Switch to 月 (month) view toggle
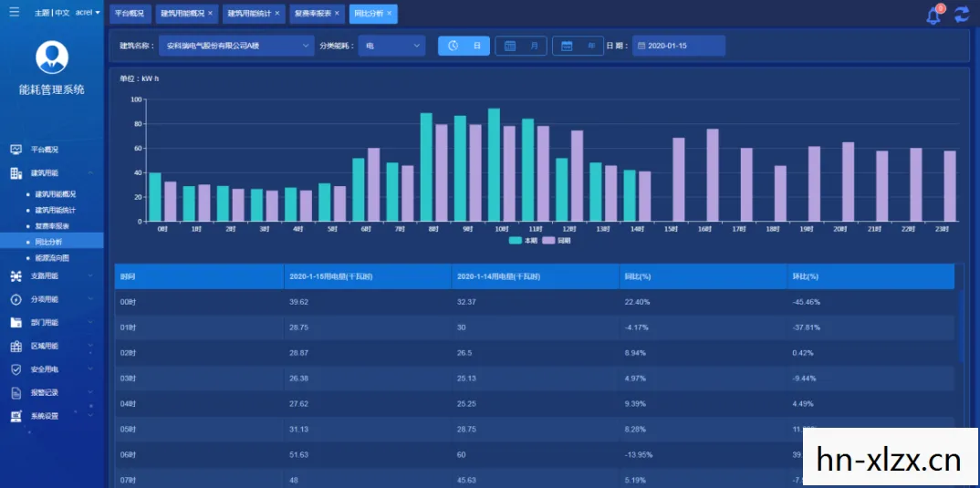The image size is (980, 488). click(x=521, y=46)
